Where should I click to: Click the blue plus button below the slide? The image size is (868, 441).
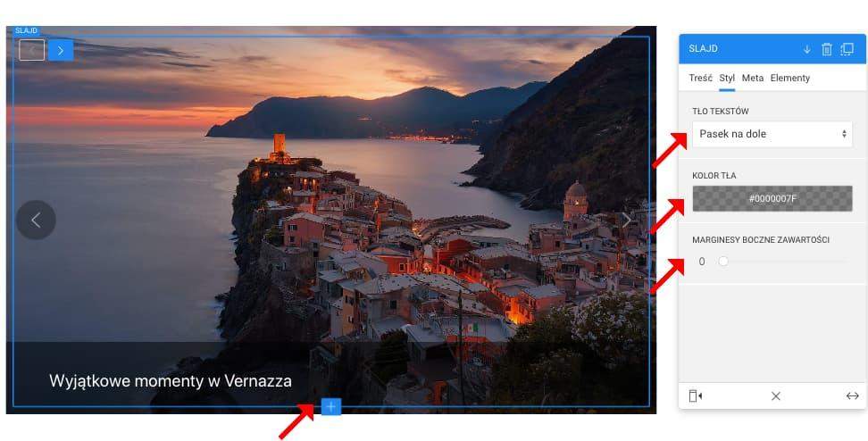tap(331, 407)
